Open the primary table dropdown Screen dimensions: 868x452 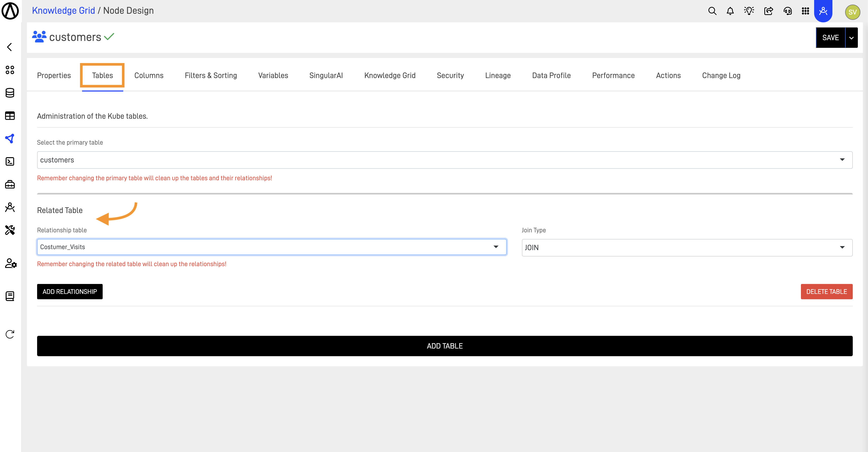445,160
